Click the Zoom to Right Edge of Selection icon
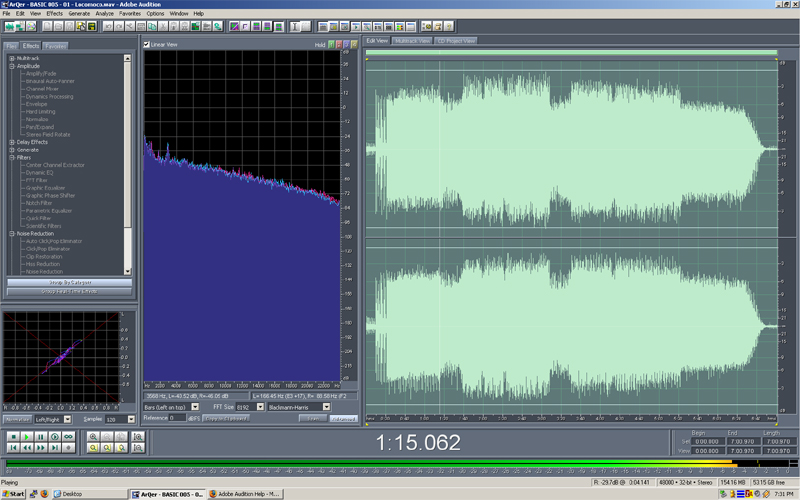Image resolution: width=800 pixels, height=500 pixels. pos(121,448)
